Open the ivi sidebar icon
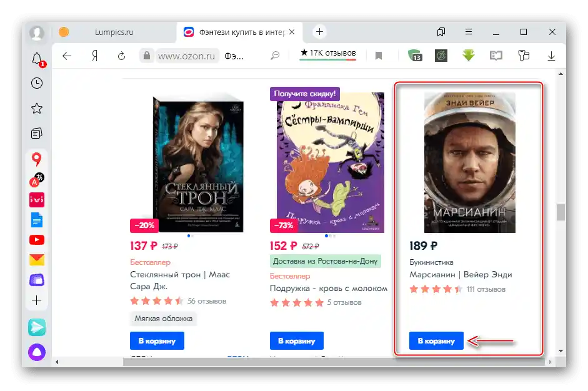Viewport: 588px width, 391px height. point(37,200)
